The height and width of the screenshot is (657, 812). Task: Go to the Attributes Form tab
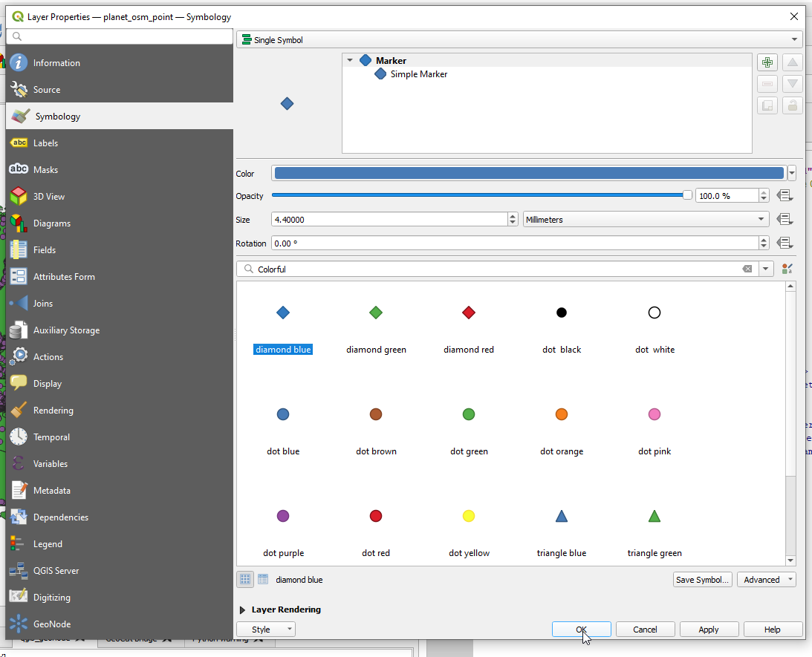tap(64, 277)
